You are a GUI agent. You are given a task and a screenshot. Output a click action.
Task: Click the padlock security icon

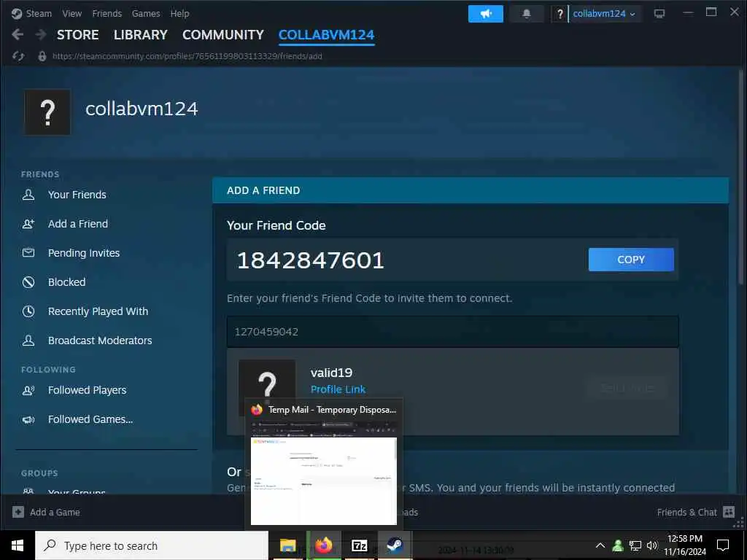[42, 56]
